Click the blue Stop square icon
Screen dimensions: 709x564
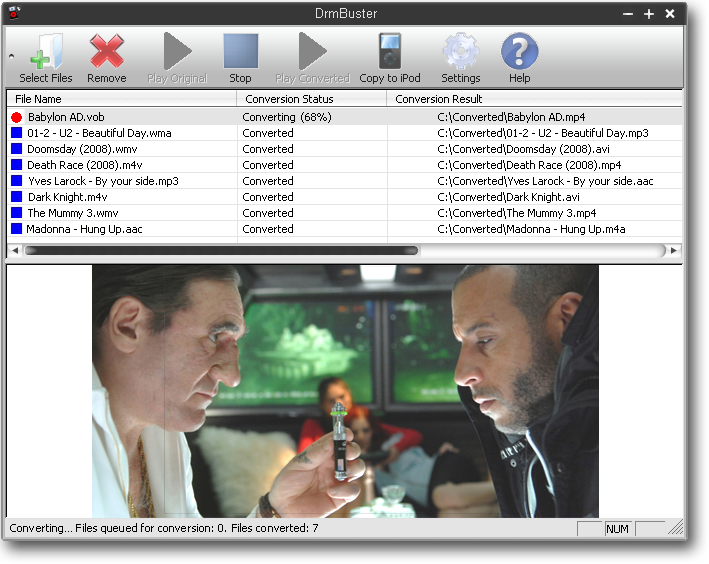(x=241, y=51)
